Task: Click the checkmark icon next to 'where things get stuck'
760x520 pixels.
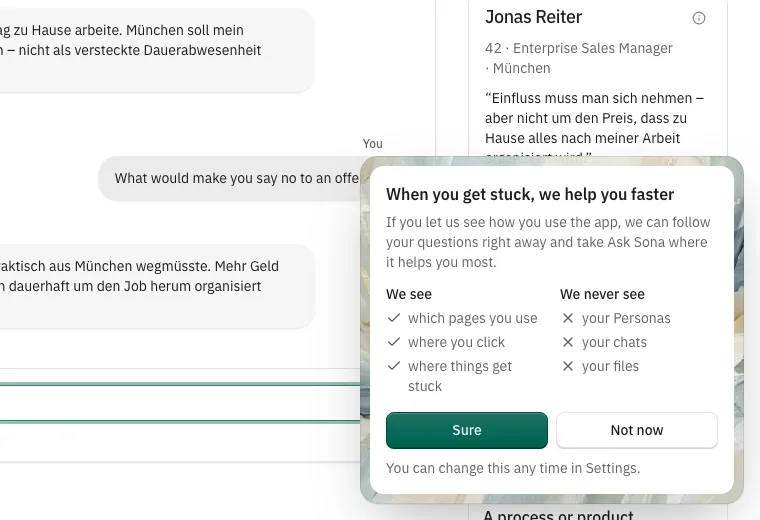Action: point(394,366)
